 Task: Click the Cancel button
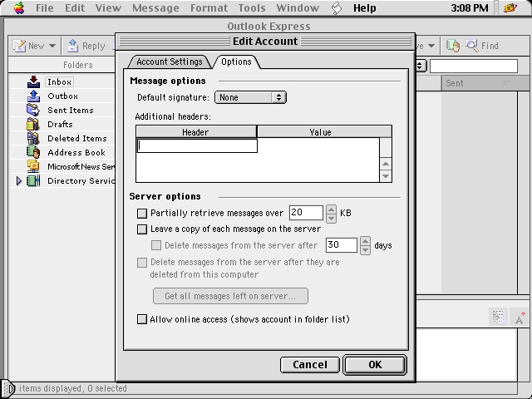(x=310, y=365)
